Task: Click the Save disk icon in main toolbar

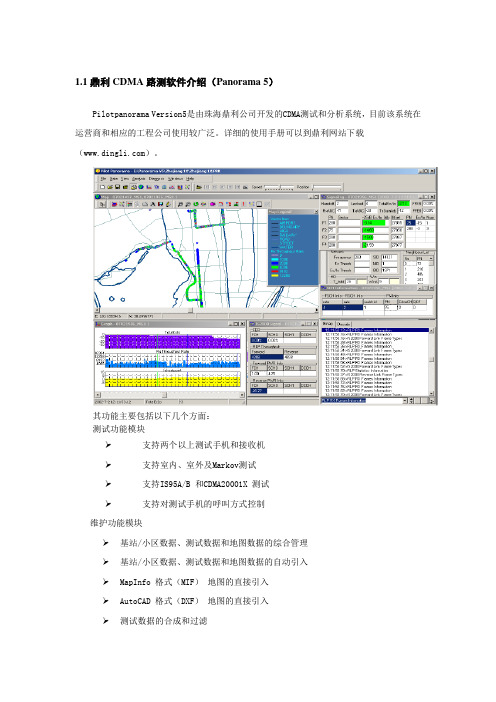Action: click(x=117, y=187)
